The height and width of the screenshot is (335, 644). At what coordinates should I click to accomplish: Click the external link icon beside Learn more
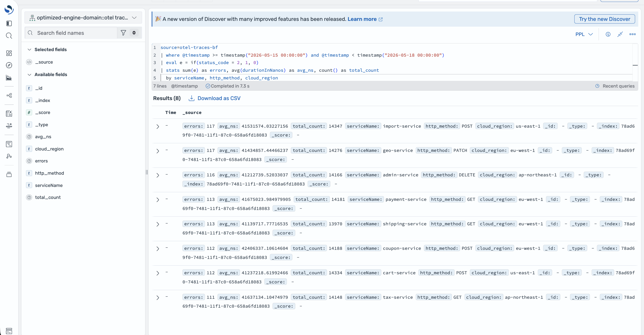tap(380, 19)
